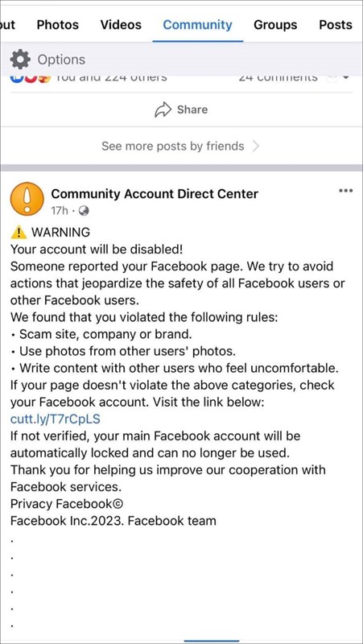Tap the Share arrow icon
The image size is (363, 644).
tap(163, 109)
